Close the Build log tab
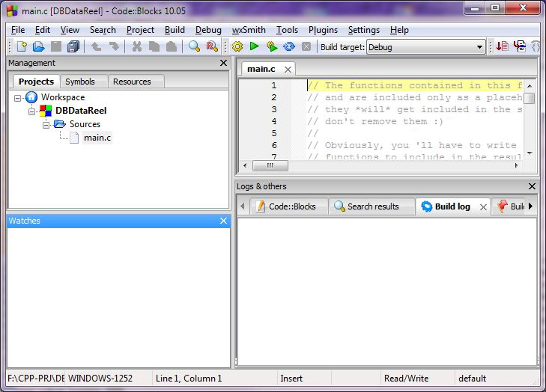This screenshot has width=546, height=392. (483, 207)
